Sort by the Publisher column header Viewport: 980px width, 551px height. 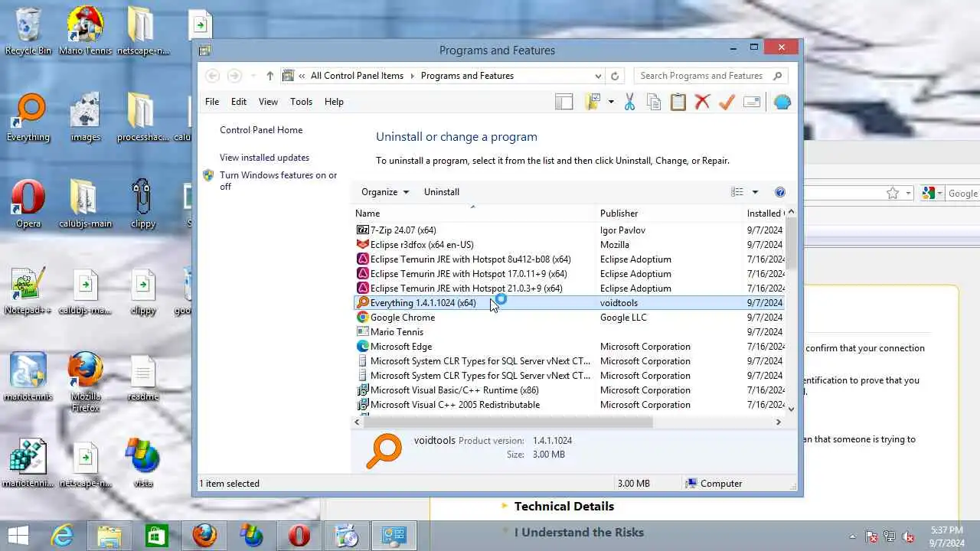pos(671,214)
